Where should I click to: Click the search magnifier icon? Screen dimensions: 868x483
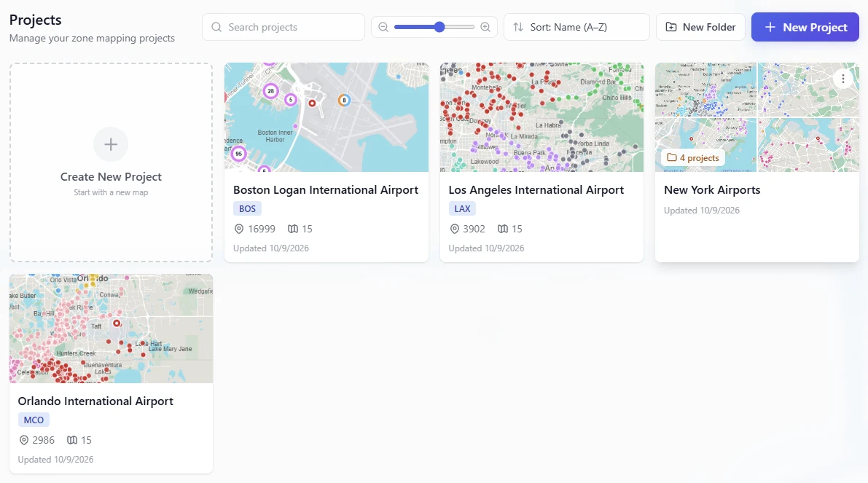[216, 27]
